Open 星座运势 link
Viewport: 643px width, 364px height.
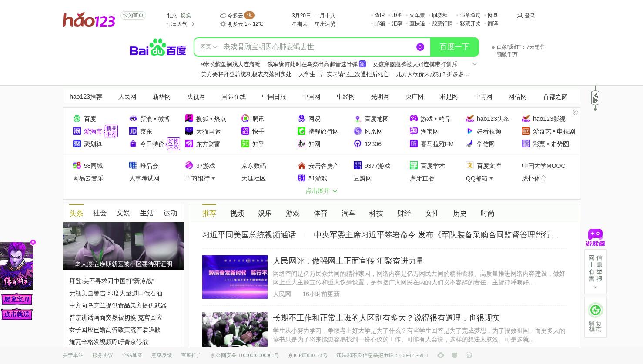325,24
